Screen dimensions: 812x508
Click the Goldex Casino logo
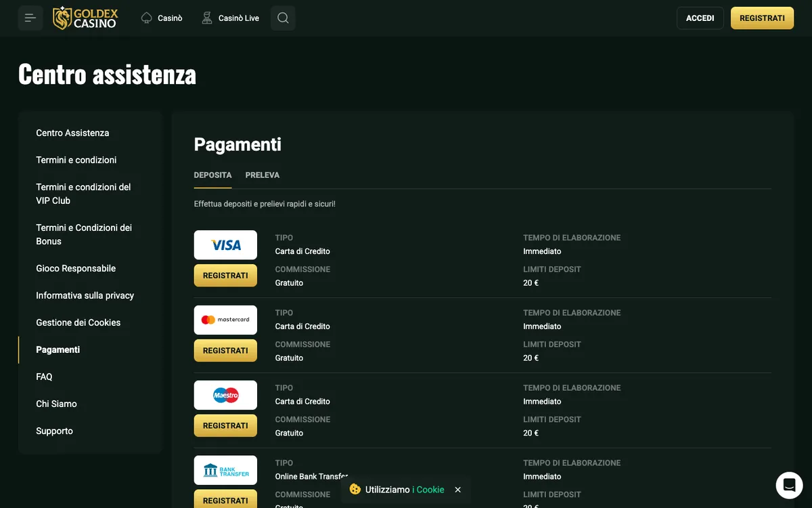pyautogui.click(x=85, y=18)
